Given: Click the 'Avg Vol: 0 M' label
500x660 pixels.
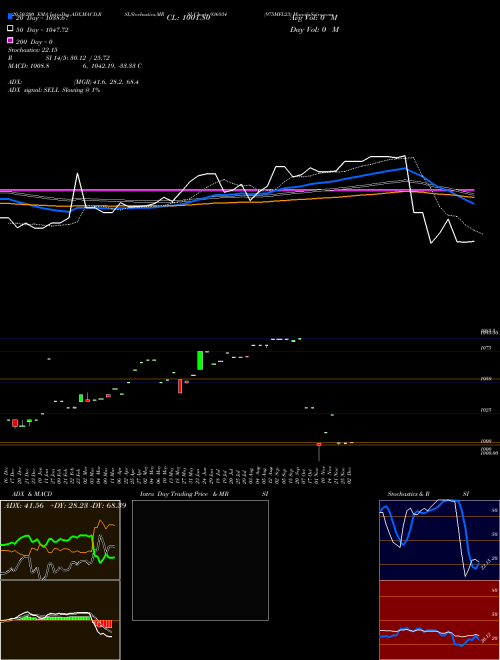Looking at the screenshot, I should click(x=314, y=18).
